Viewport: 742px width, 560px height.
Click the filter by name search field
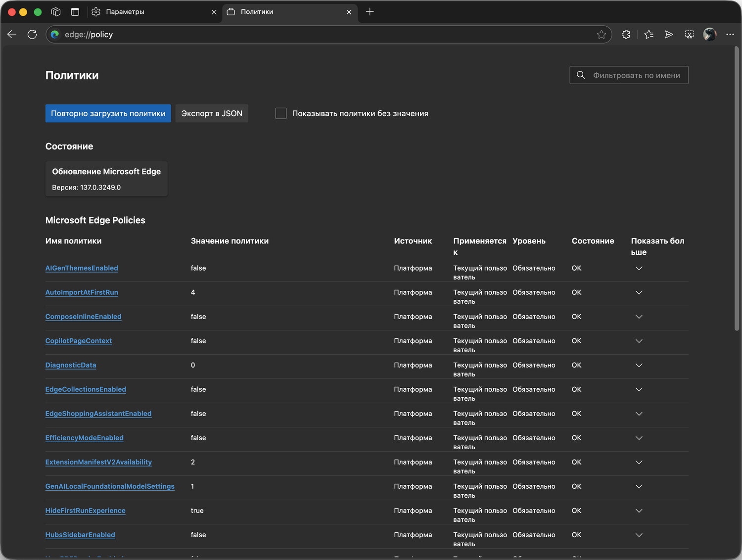pyautogui.click(x=636, y=75)
